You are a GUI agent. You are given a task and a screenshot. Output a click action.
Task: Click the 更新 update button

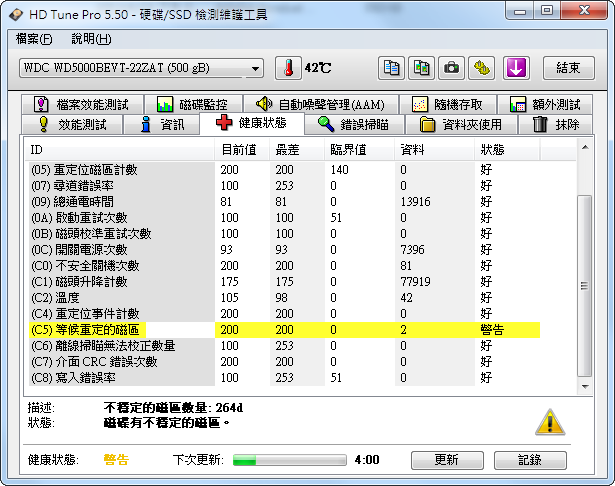click(447, 460)
